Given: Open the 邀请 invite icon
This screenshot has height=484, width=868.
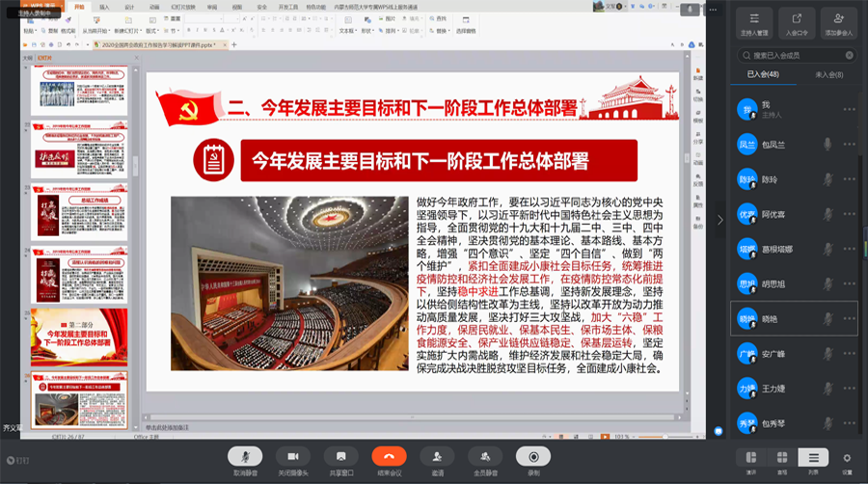Looking at the screenshot, I should coord(438,457).
